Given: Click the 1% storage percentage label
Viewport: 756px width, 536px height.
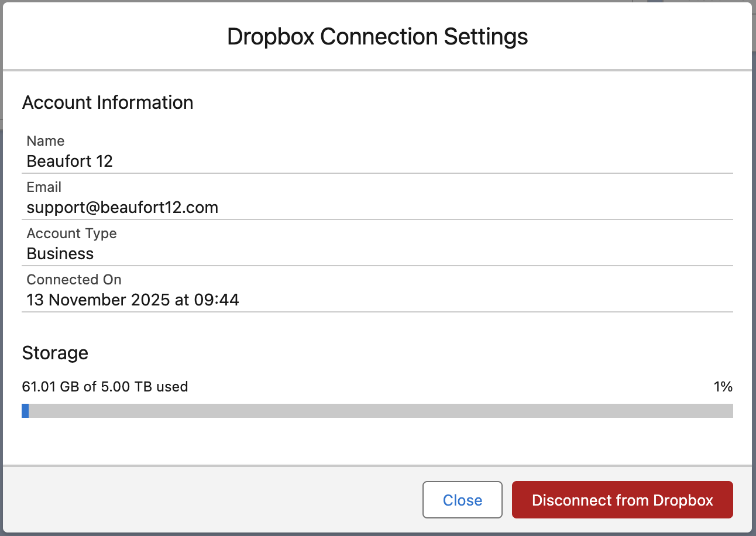Looking at the screenshot, I should point(723,386).
